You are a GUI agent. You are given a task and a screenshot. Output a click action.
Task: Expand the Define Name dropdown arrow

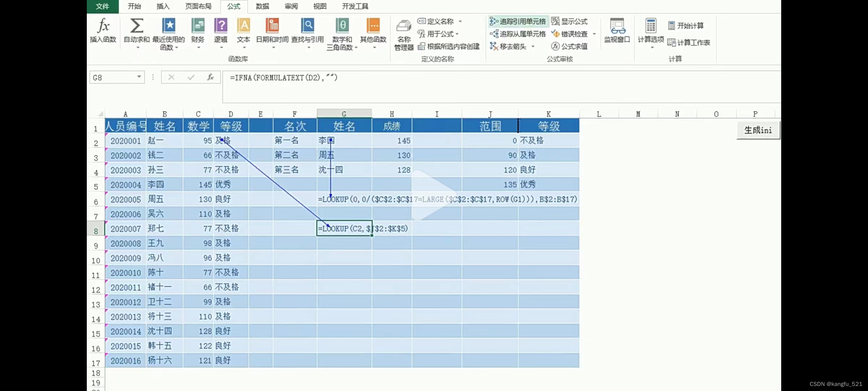460,22
